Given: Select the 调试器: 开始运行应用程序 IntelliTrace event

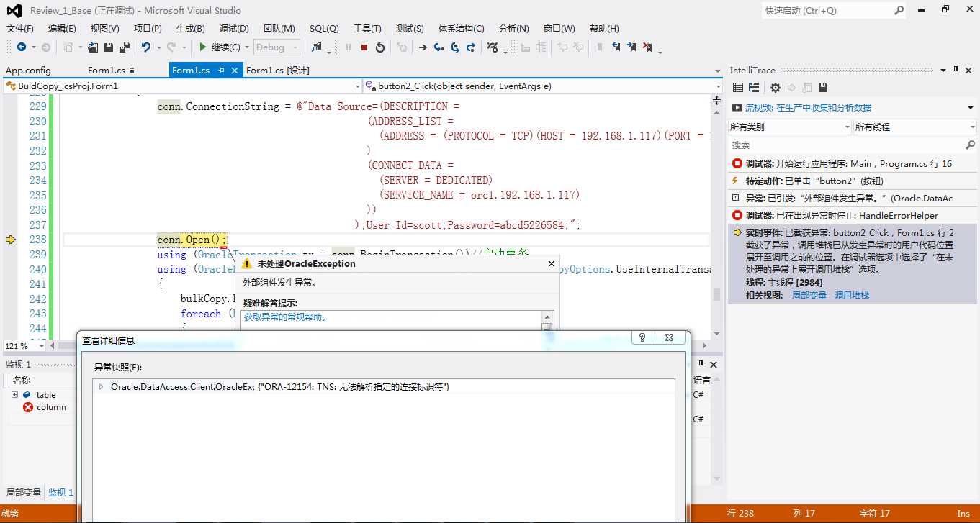Looking at the screenshot, I should point(853,164).
